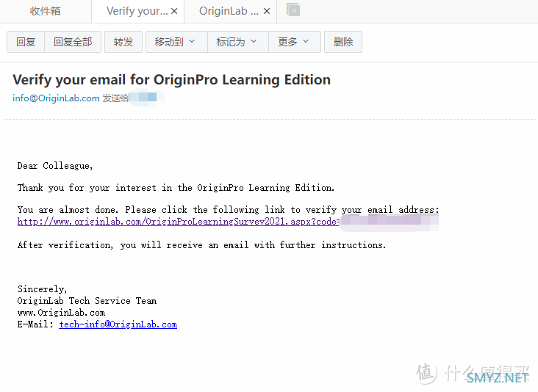This screenshot has height=392, width=538.
Task: Forward the email with 转发
Action: point(123,42)
